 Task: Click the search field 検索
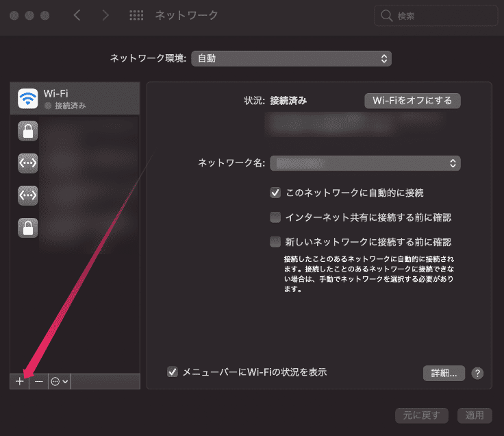[436, 16]
